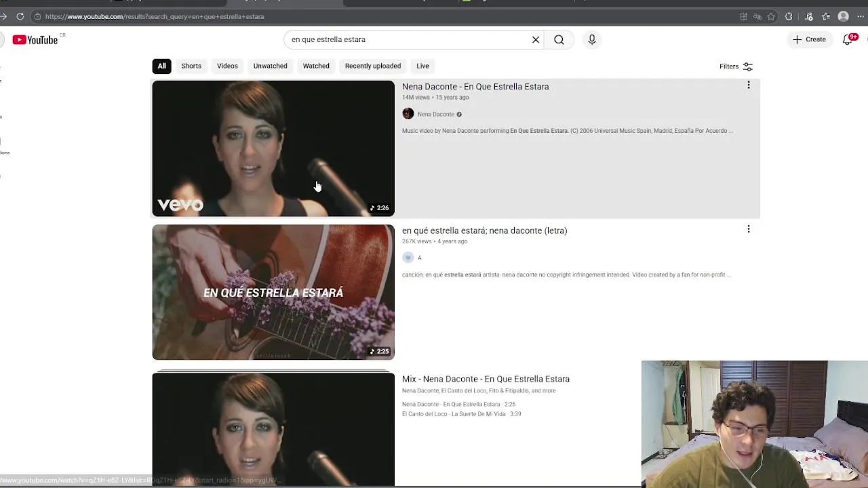Open the browser profile avatar

tap(844, 16)
